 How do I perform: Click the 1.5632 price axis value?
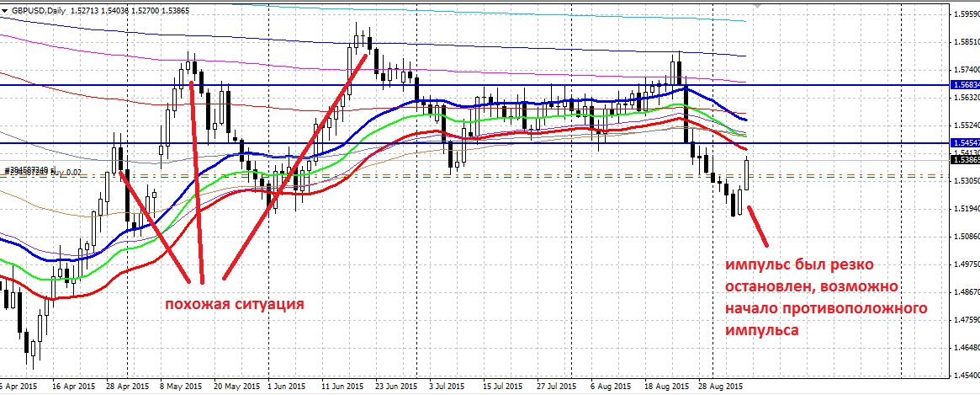tap(967, 98)
